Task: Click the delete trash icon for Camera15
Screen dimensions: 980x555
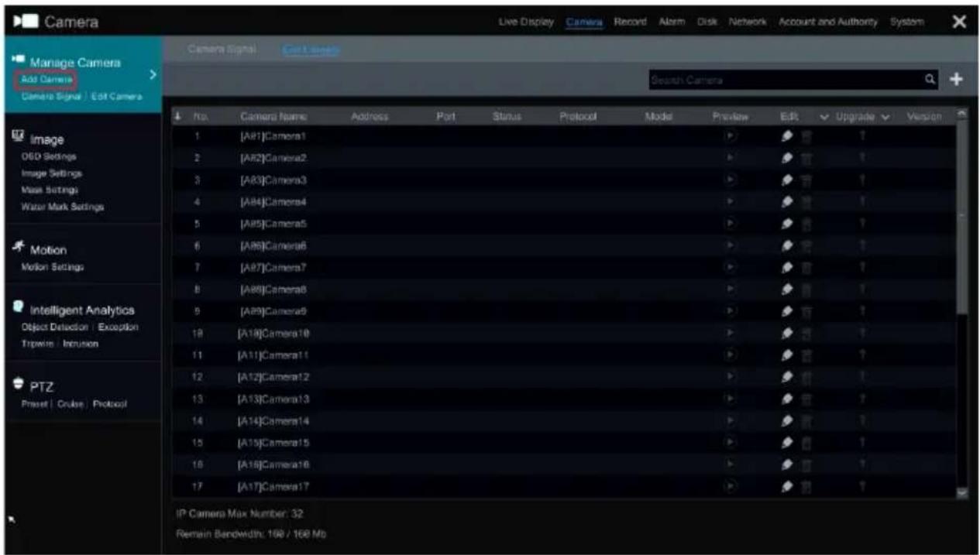Action: tap(806, 443)
